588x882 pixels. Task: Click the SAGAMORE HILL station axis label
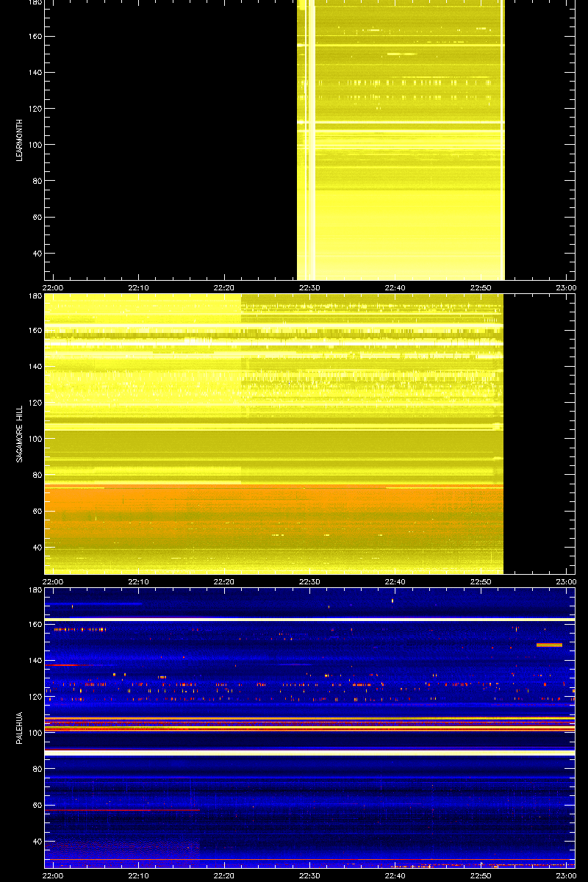point(21,433)
